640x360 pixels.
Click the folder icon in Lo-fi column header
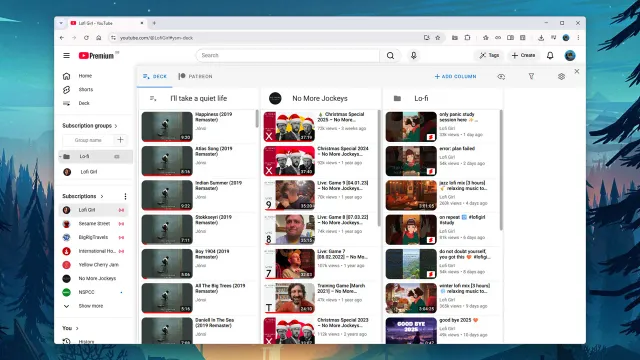click(397, 98)
